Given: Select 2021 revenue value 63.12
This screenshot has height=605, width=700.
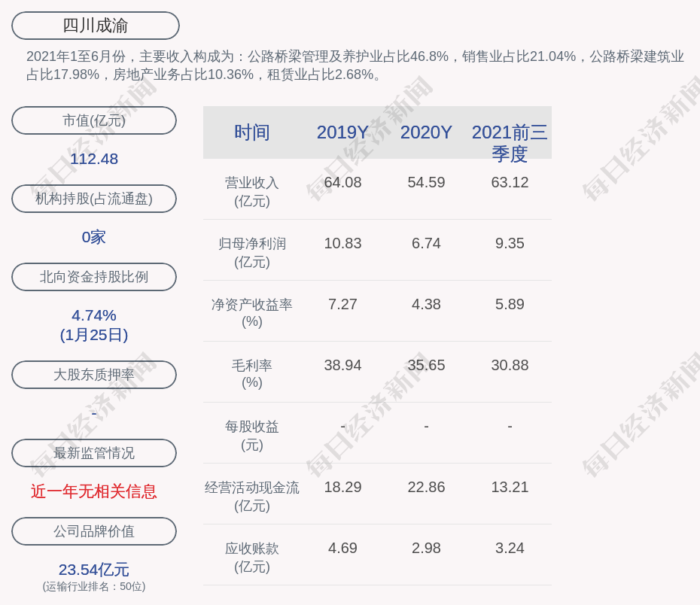Looking at the screenshot, I should pos(510,183).
